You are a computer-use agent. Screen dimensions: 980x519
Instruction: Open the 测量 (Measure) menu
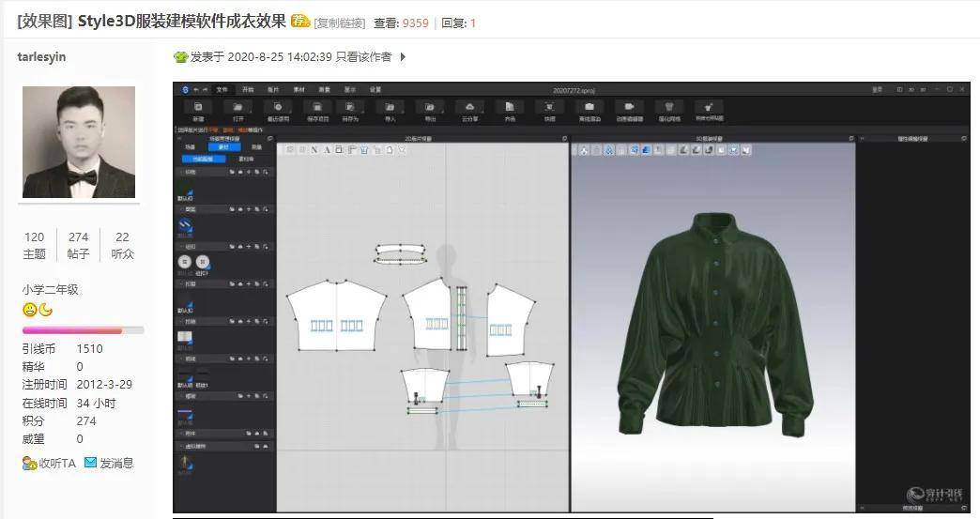click(x=325, y=90)
